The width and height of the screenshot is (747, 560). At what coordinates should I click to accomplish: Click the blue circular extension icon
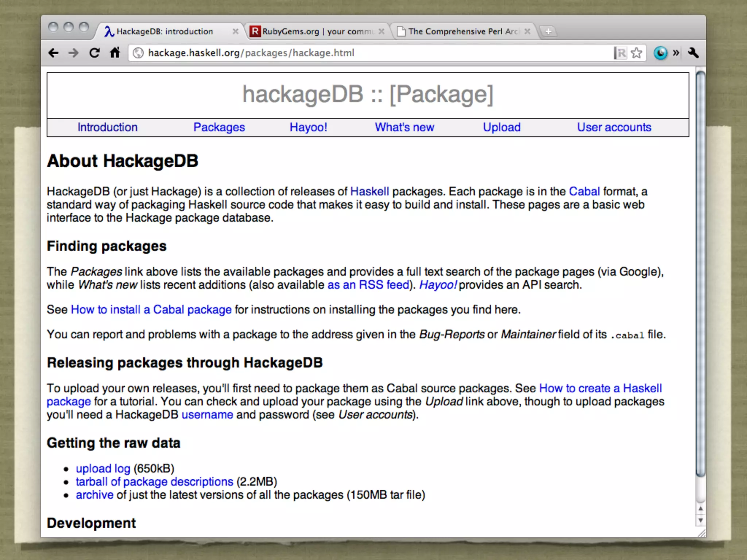tap(661, 53)
